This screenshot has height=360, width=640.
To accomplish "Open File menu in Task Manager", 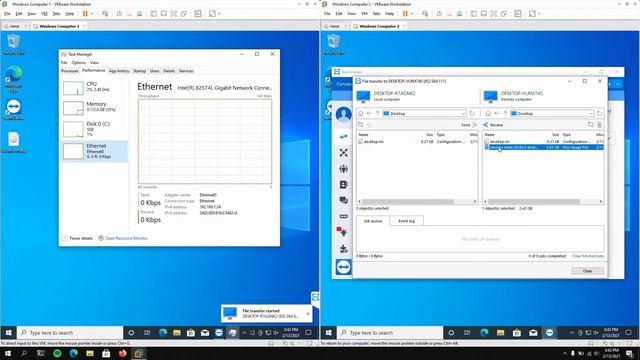I will pos(64,62).
